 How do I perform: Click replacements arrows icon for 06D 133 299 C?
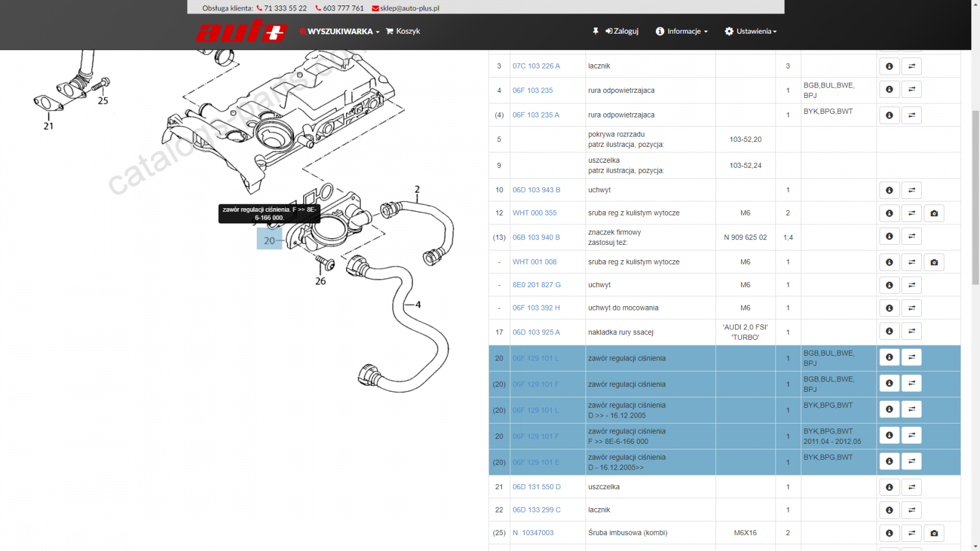tap(911, 510)
